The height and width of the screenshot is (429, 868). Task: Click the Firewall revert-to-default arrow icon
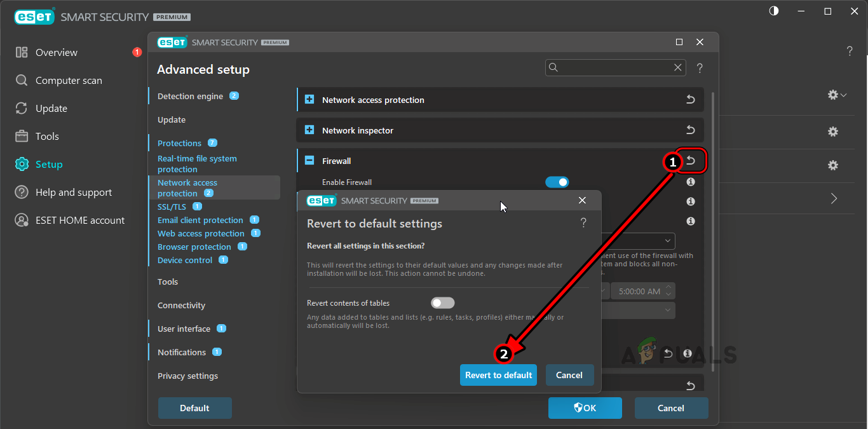[691, 161]
